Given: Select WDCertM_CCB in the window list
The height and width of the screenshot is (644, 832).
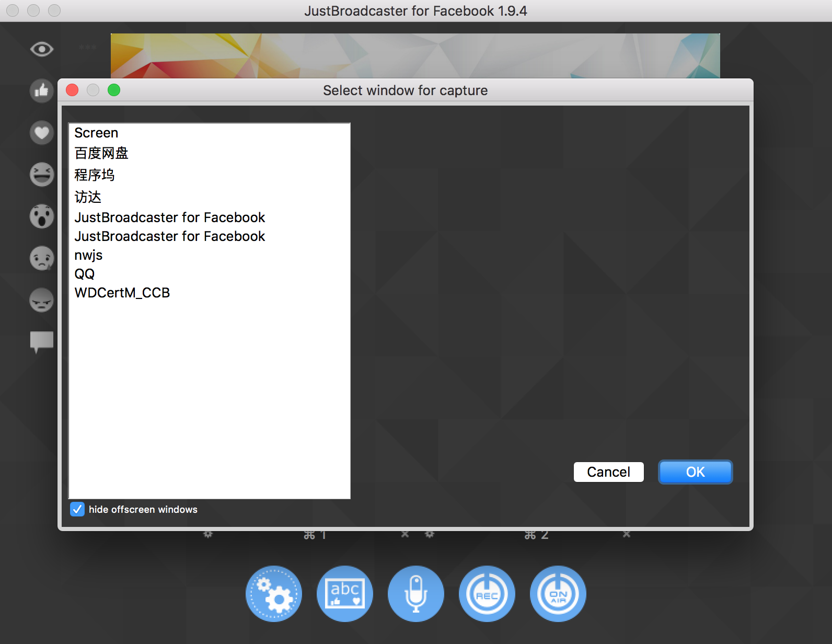Looking at the screenshot, I should coord(209,293).
